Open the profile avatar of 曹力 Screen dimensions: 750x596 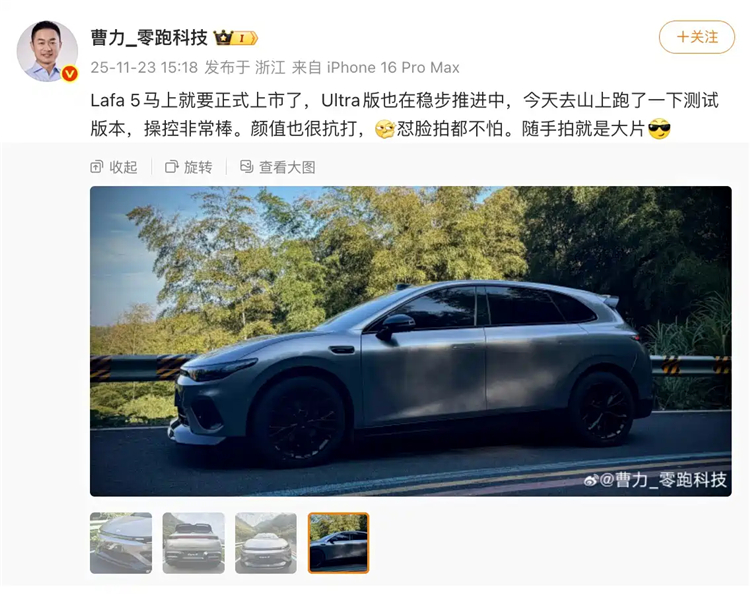point(47,51)
